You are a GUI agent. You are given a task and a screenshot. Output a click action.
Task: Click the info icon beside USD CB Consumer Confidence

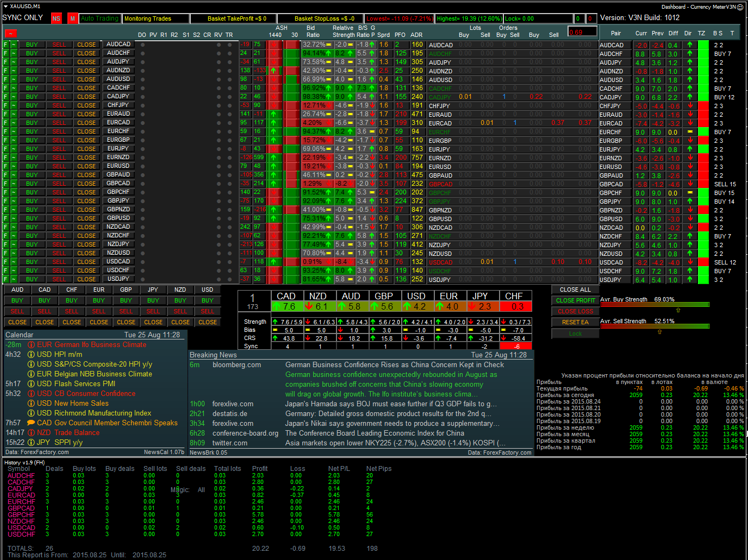[x=31, y=394]
